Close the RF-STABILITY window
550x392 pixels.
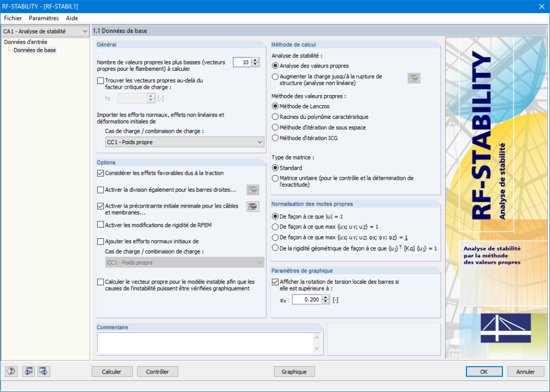[x=542, y=6]
